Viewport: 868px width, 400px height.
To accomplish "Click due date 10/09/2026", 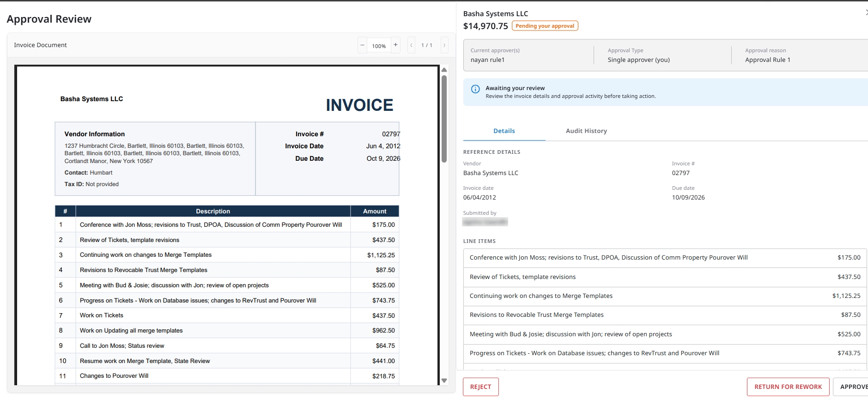I will pyautogui.click(x=688, y=198).
